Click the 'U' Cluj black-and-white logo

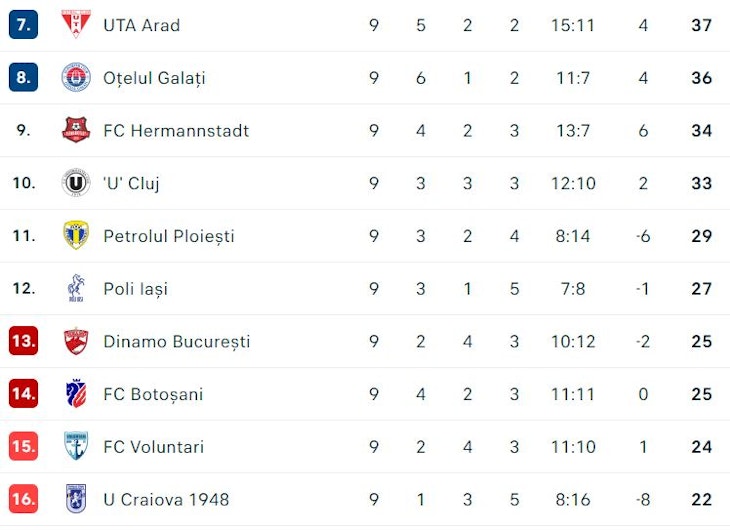[76, 183]
